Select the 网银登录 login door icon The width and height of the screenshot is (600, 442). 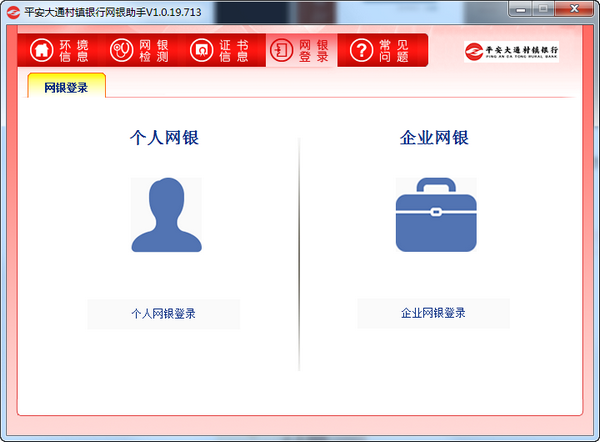(282, 50)
